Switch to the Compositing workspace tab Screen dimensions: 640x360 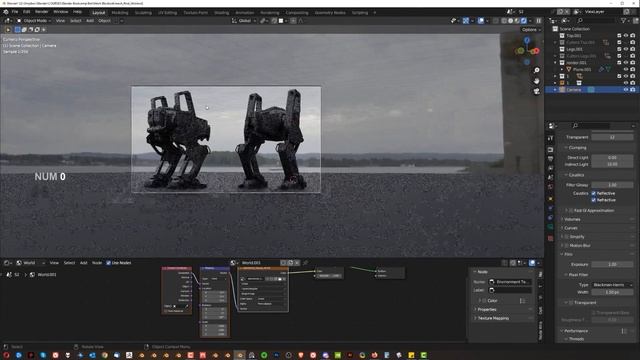297,13
